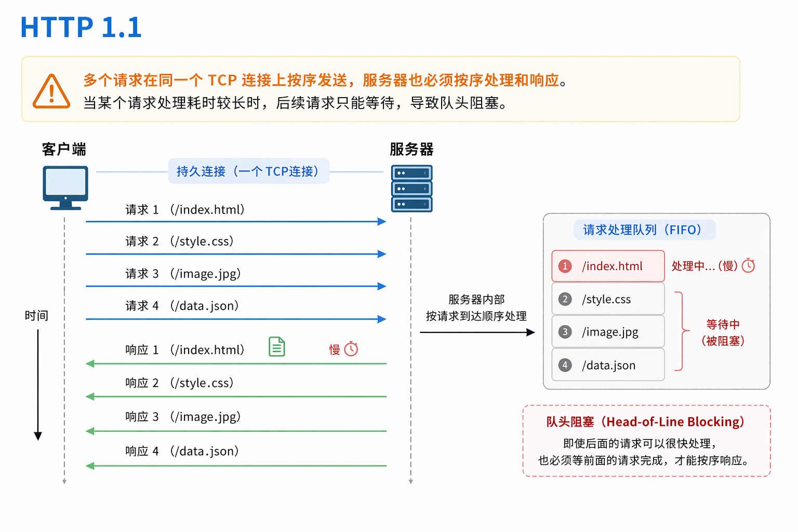
Task: Click the 响应 2 (/style.css) label
Action: coord(180,383)
